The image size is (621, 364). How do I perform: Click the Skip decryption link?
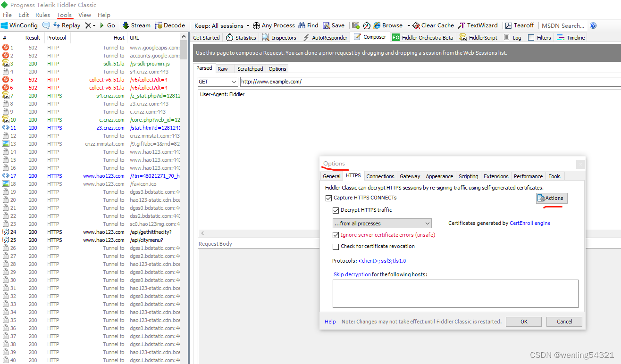(352, 274)
